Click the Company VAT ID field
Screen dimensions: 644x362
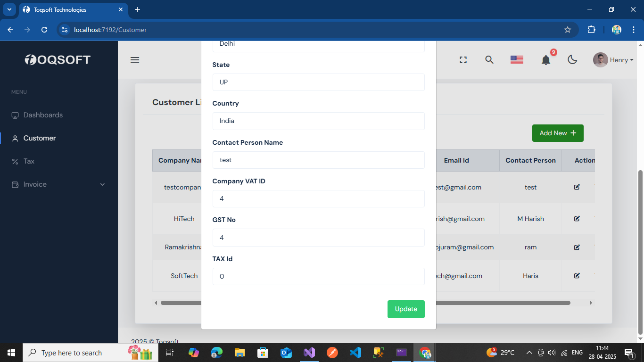[318, 198]
